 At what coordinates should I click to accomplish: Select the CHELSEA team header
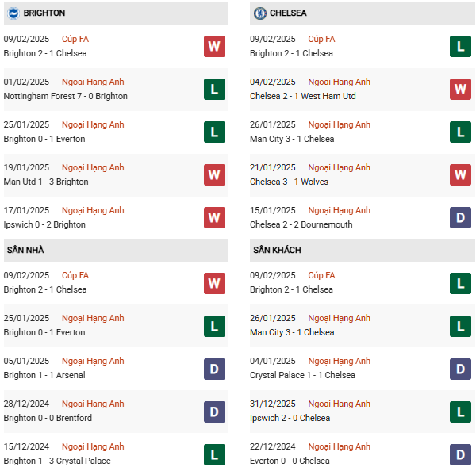289,13
